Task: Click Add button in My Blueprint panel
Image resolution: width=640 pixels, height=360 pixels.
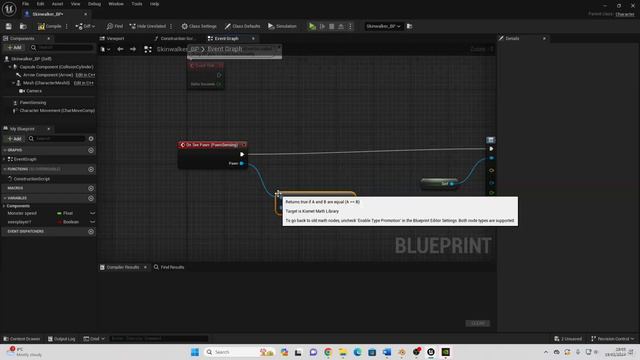Action: tap(14, 139)
